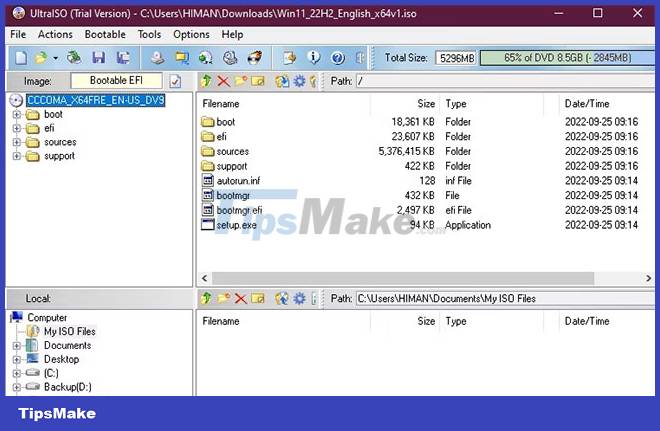Screen dimensions: 660x431
Task: Expand the efi folder in image tree
Action: click(x=16, y=128)
